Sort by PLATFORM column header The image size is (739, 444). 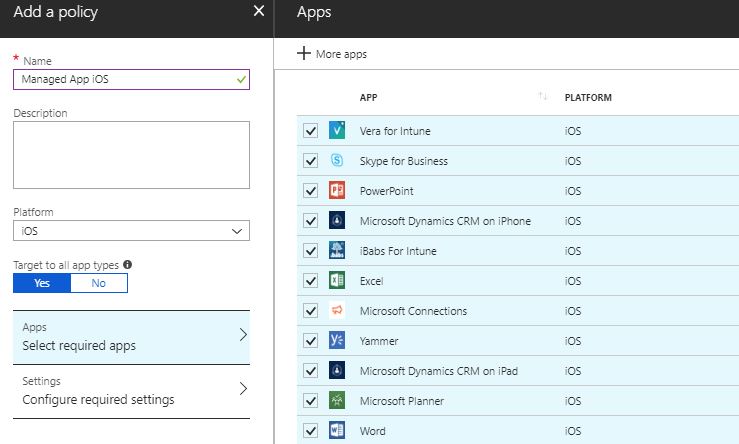pos(588,97)
